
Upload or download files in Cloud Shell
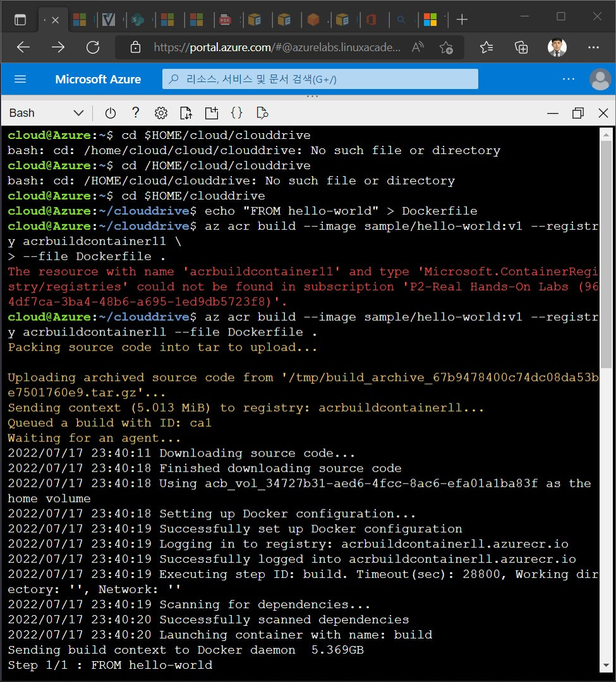click(x=186, y=113)
